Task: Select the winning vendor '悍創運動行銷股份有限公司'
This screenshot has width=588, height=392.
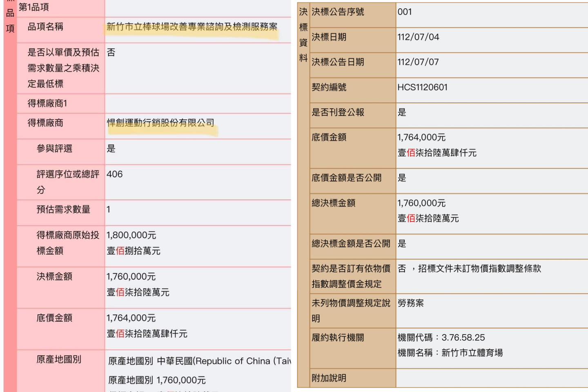Action: (160, 122)
